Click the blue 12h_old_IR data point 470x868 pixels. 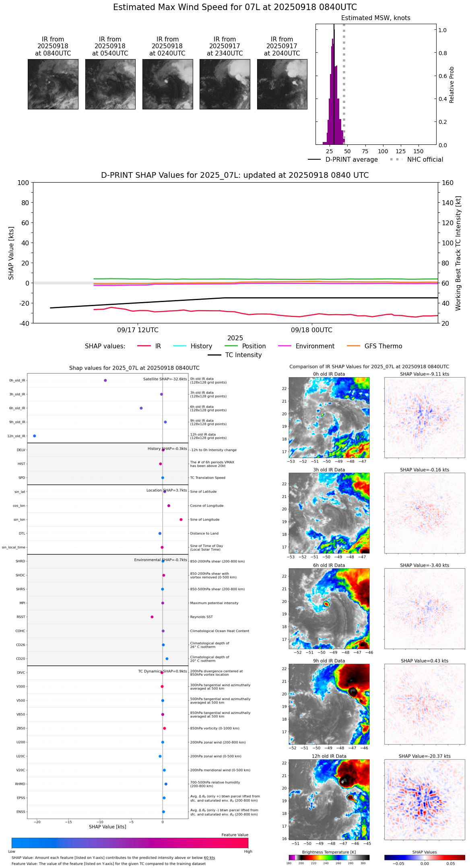34,436
